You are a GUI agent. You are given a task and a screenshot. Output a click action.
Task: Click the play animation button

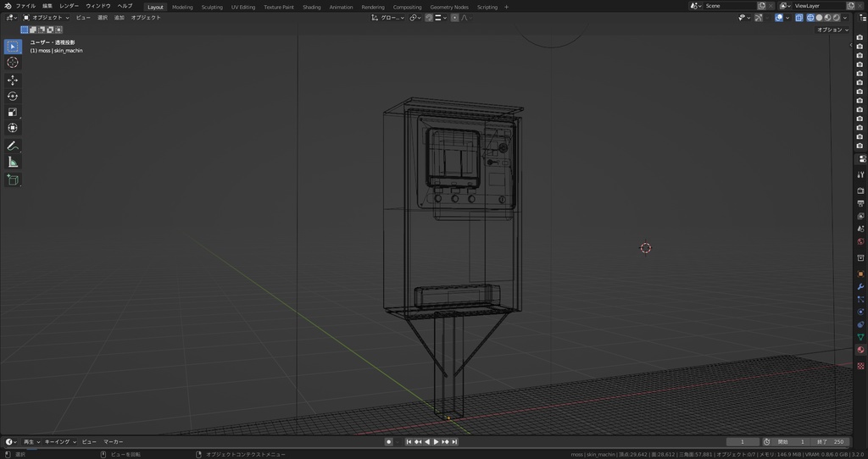(x=437, y=442)
